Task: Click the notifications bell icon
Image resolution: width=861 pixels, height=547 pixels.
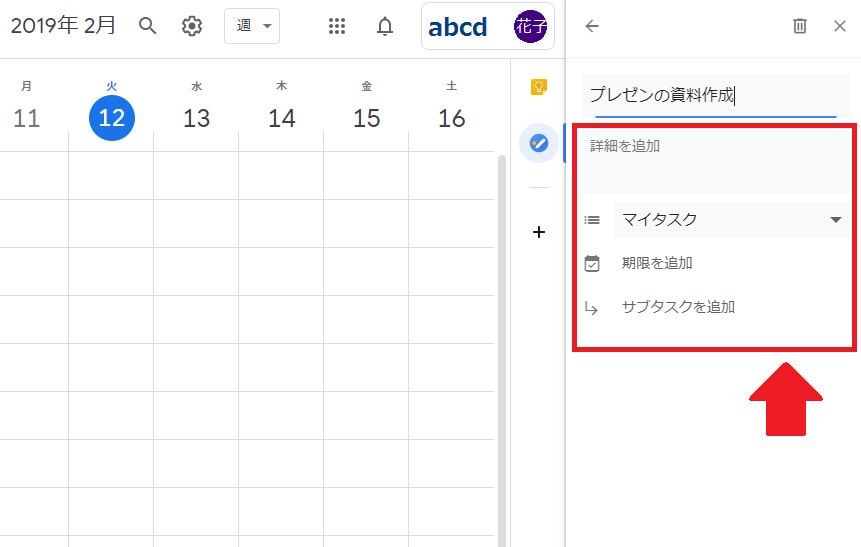Action: point(385,26)
